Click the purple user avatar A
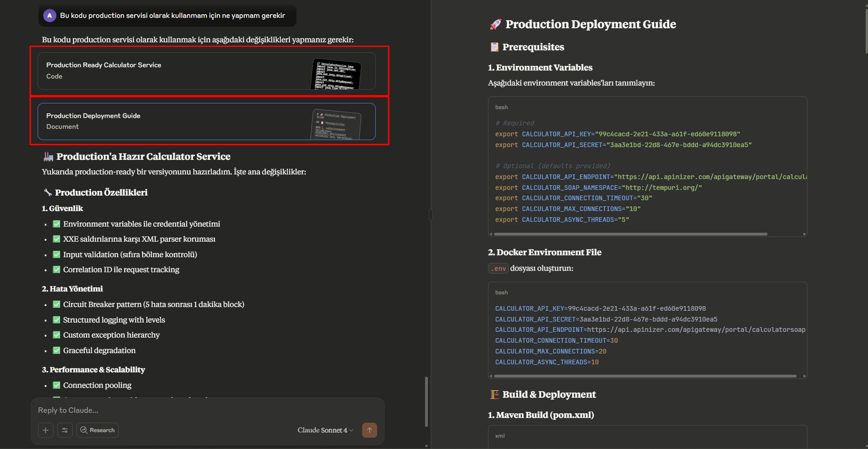868x449 pixels. point(49,16)
